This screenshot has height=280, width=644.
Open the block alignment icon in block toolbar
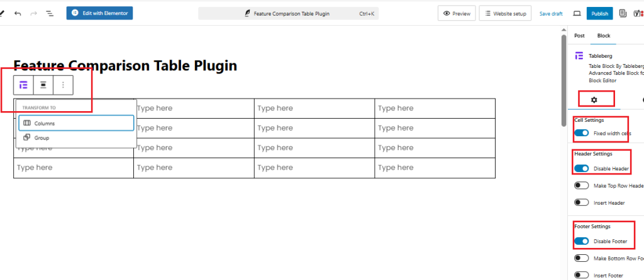pos(43,85)
